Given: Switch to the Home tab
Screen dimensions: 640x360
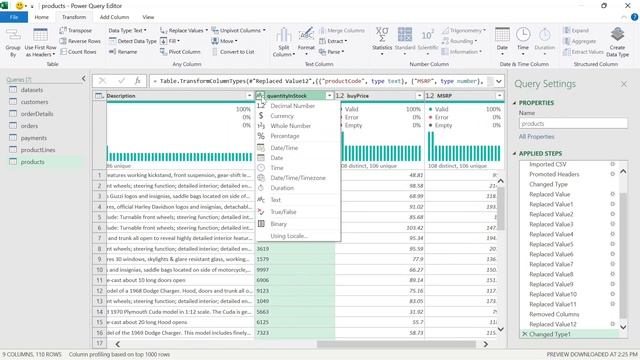Looking at the screenshot, I should 42,17.
